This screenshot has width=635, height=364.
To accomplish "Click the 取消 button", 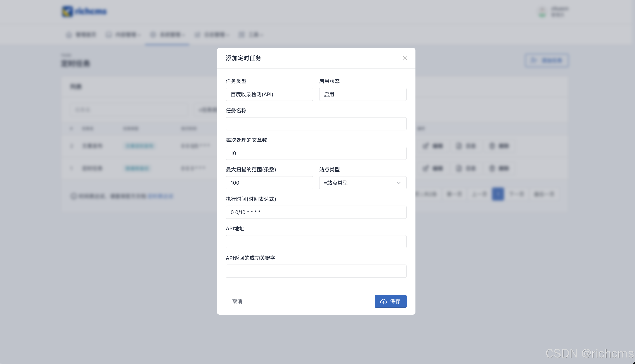I will pos(237,301).
